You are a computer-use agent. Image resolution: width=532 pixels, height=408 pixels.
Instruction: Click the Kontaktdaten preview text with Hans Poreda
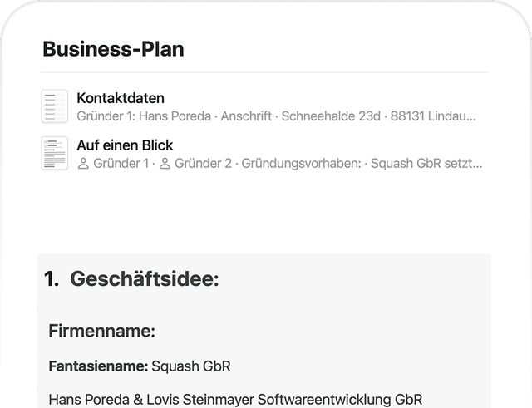[141, 116]
